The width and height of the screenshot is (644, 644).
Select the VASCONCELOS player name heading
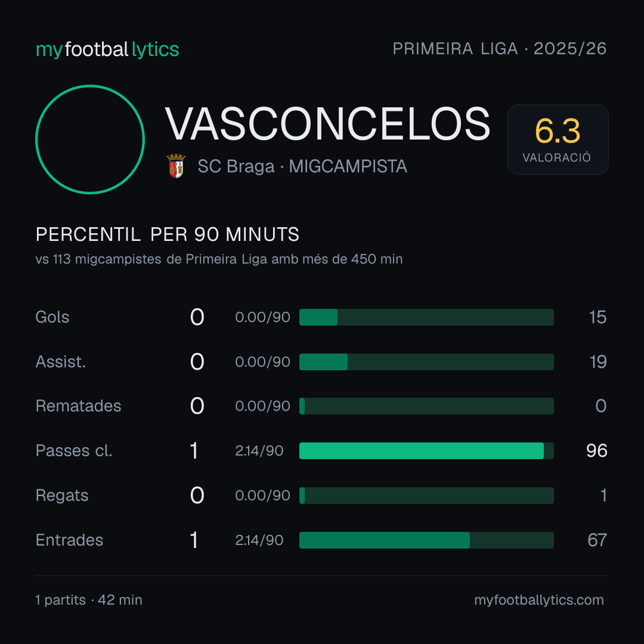click(327, 123)
